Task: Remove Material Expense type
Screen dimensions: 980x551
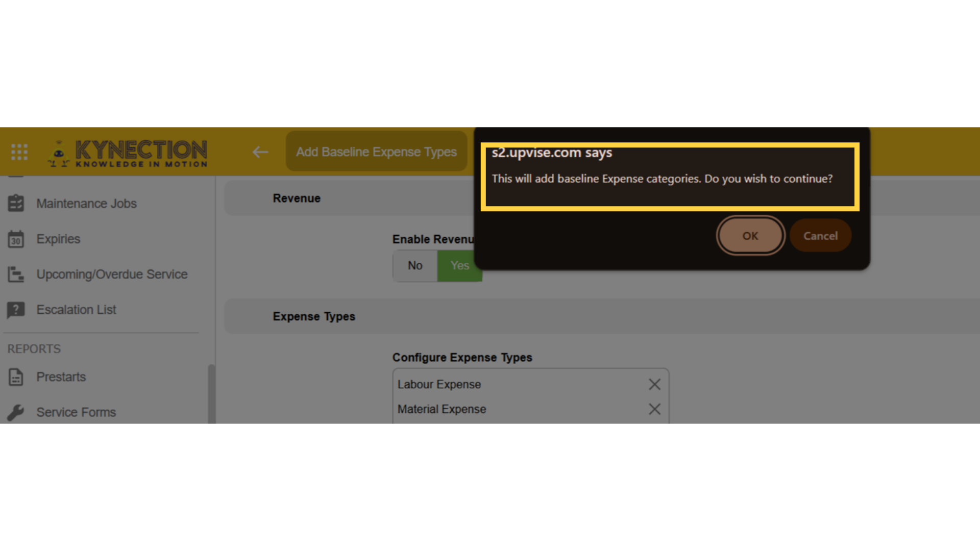Action: click(x=654, y=409)
